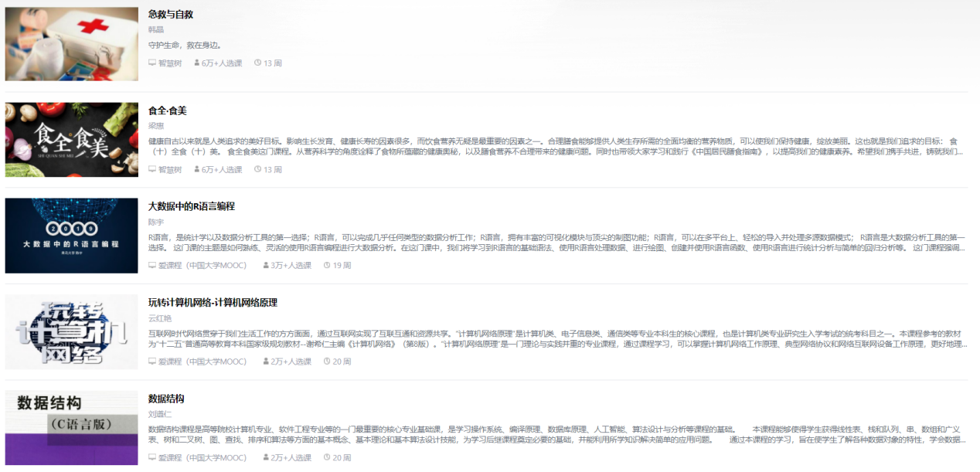Open the 数据结构 course title link
980x472 pixels.
pyautogui.click(x=166, y=399)
